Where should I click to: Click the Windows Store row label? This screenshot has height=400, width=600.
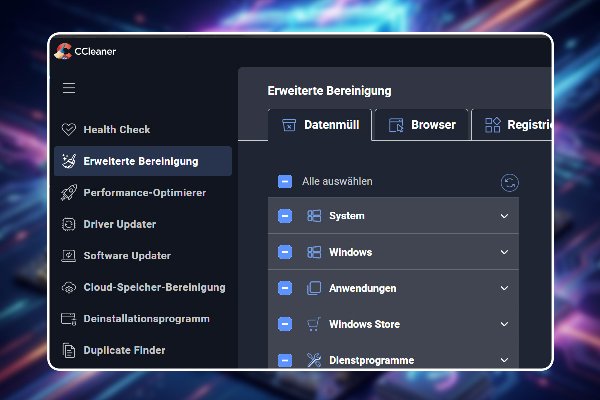pos(364,324)
